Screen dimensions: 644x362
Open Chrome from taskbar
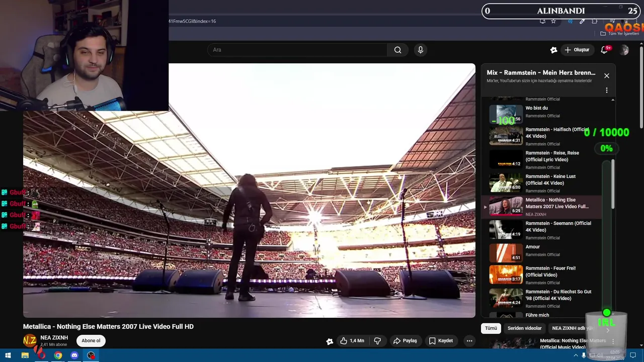(58, 355)
